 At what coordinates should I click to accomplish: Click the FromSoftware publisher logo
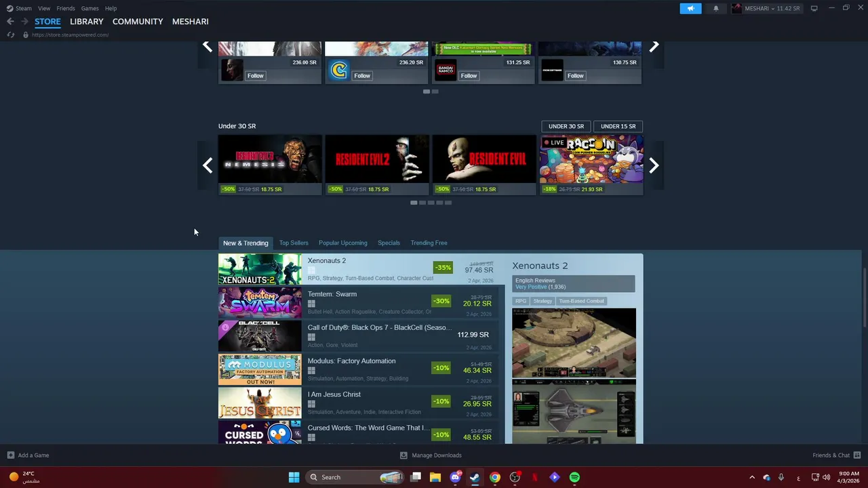[552, 70]
